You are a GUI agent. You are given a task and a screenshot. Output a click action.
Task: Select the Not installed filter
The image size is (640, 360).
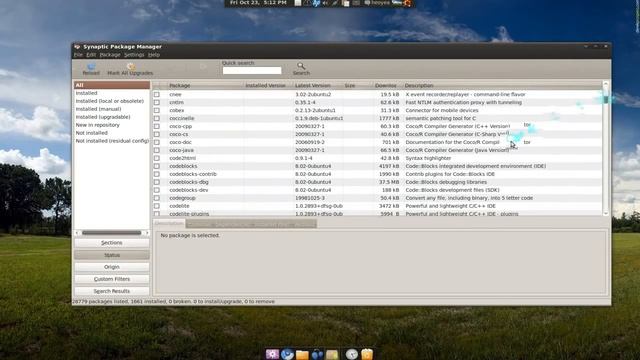(x=112, y=133)
